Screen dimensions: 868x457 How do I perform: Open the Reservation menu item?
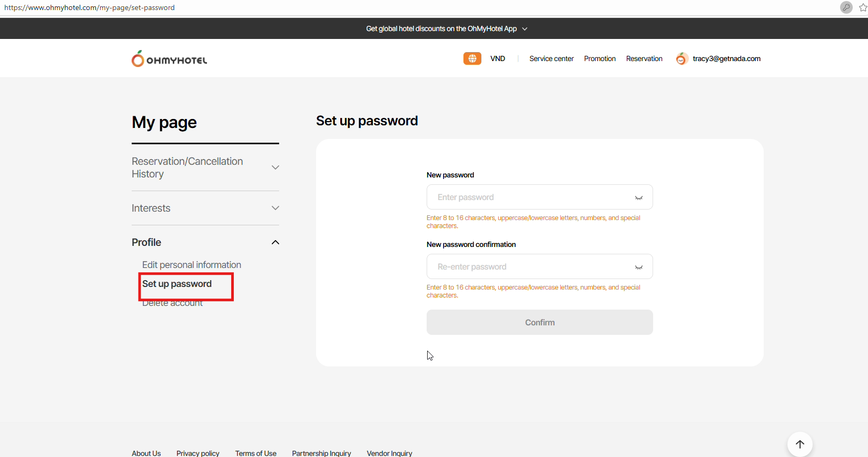644,58
